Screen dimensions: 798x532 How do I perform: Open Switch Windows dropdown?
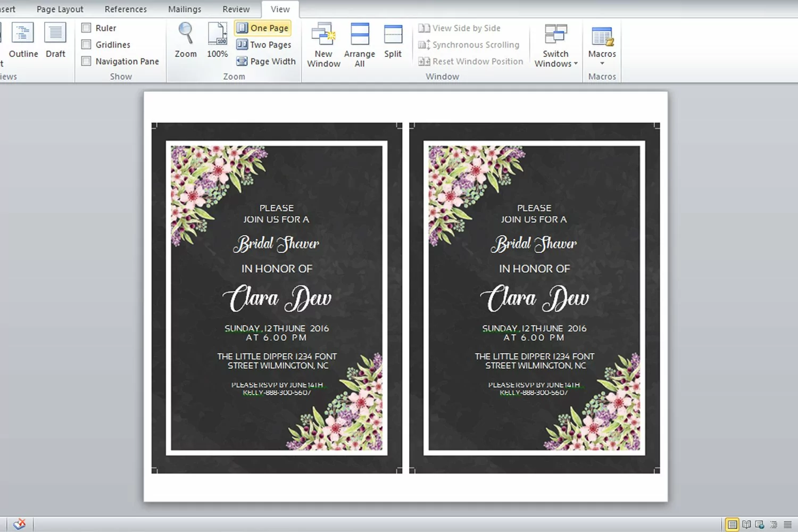click(x=556, y=45)
